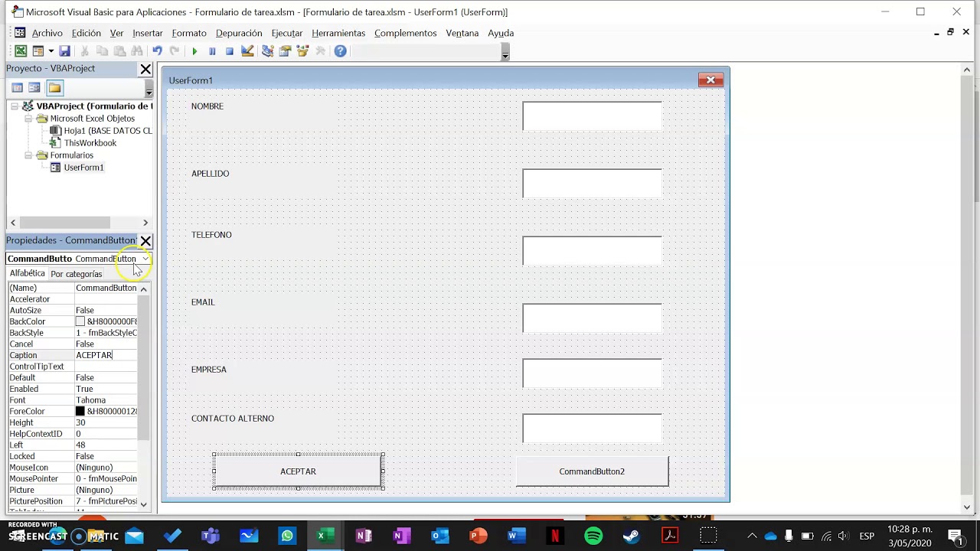
Task: Click View Object icon in Project panel
Action: 34,87
